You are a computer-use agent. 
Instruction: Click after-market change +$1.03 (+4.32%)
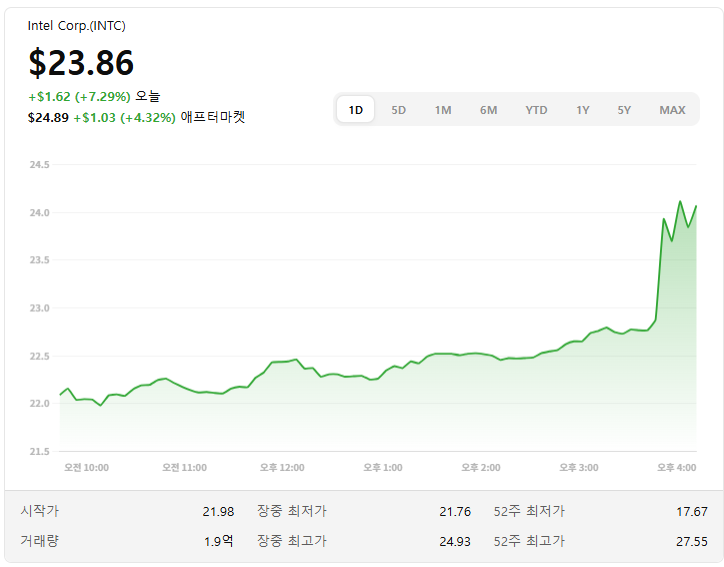tap(125, 118)
